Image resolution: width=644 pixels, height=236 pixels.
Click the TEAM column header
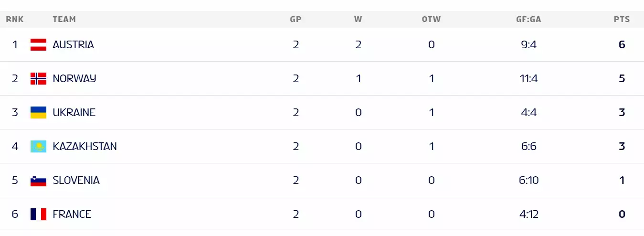pos(64,20)
